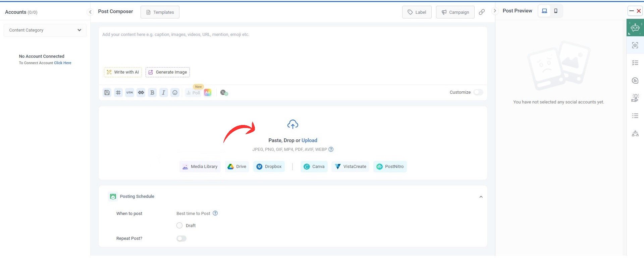Image resolution: width=644 pixels, height=258 pixels.
Task: Click the Write with AI button
Action: pyautogui.click(x=123, y=72)
